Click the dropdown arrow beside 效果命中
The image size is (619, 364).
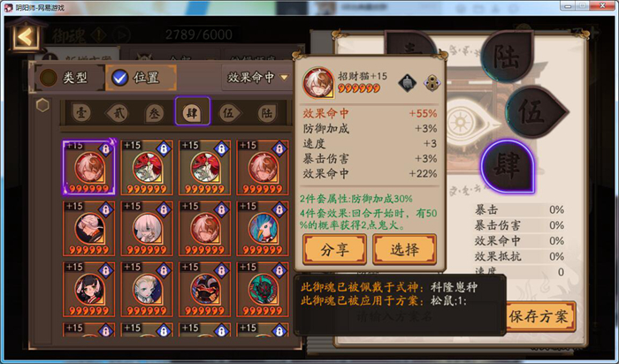coord(284,77)
